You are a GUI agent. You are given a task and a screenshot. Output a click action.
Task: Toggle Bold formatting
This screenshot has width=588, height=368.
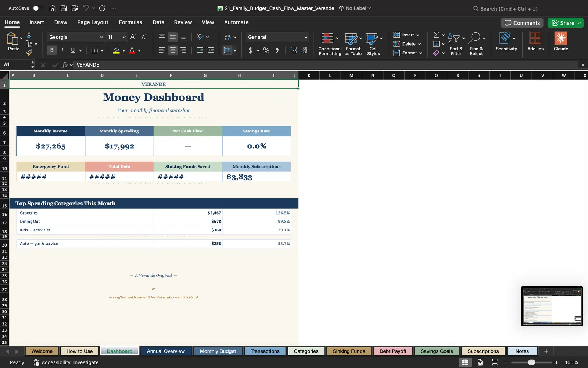52,50
